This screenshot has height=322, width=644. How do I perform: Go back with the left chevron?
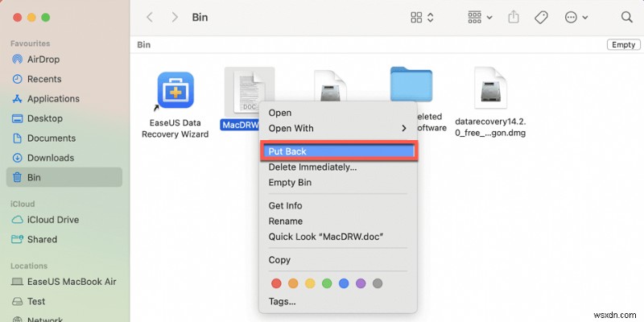[150, 17]
